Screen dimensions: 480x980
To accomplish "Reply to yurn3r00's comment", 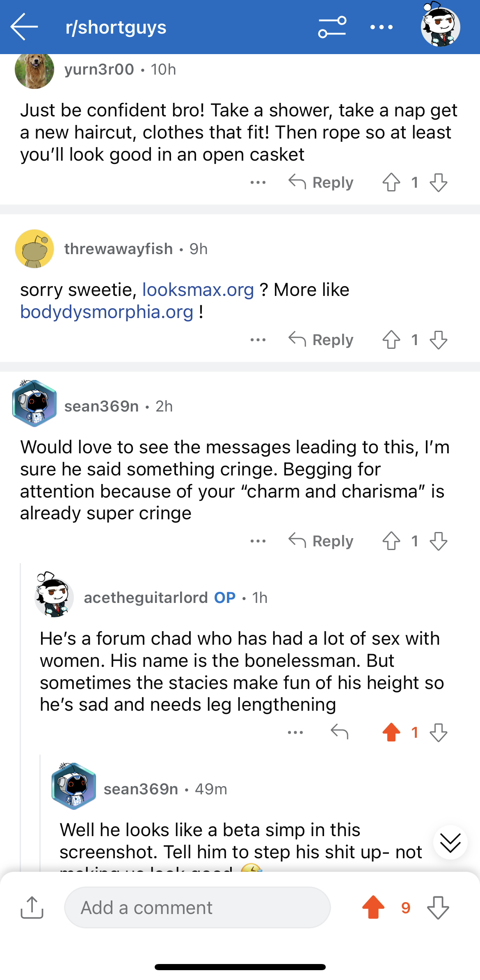I will tap(321, 182).
